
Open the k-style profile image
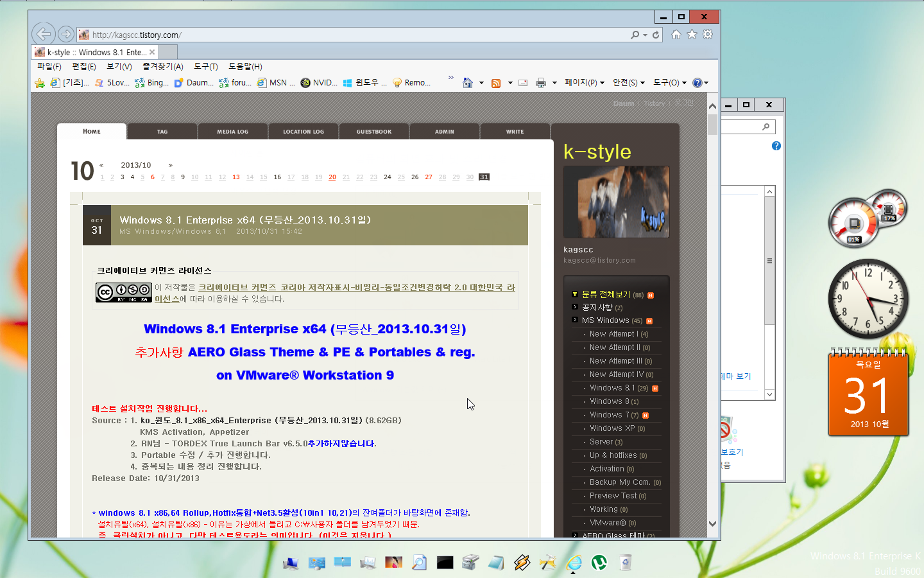[x=616, y=202]
